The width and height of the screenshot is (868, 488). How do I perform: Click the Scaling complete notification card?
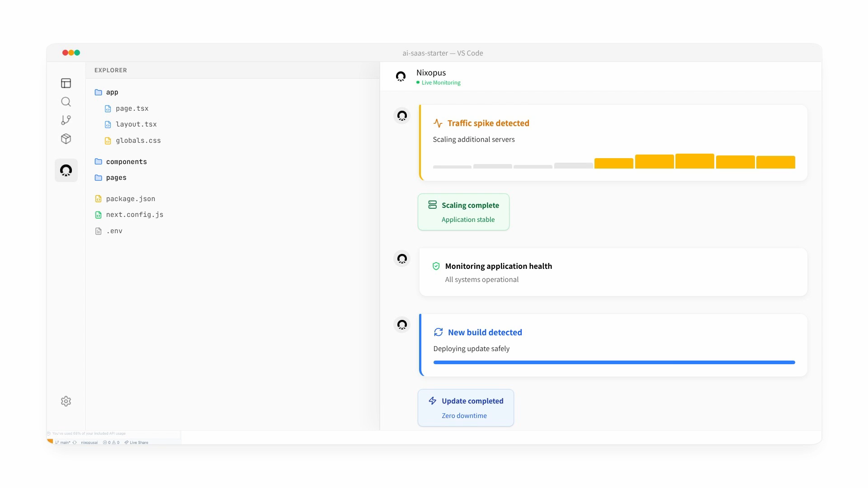tap(463, 212)
